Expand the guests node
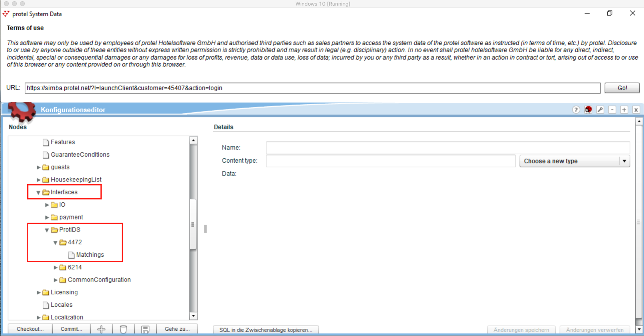 tap(38, 167)
